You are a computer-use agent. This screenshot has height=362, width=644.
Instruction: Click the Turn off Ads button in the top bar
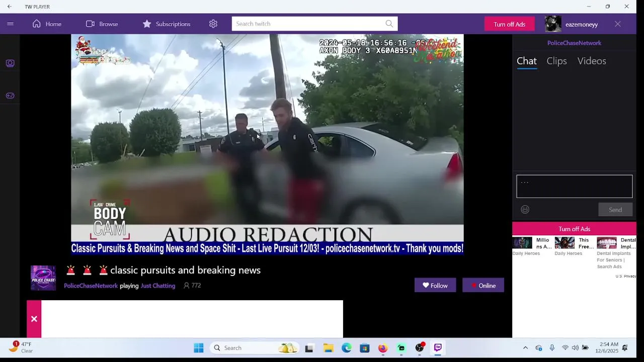point(509,24)
